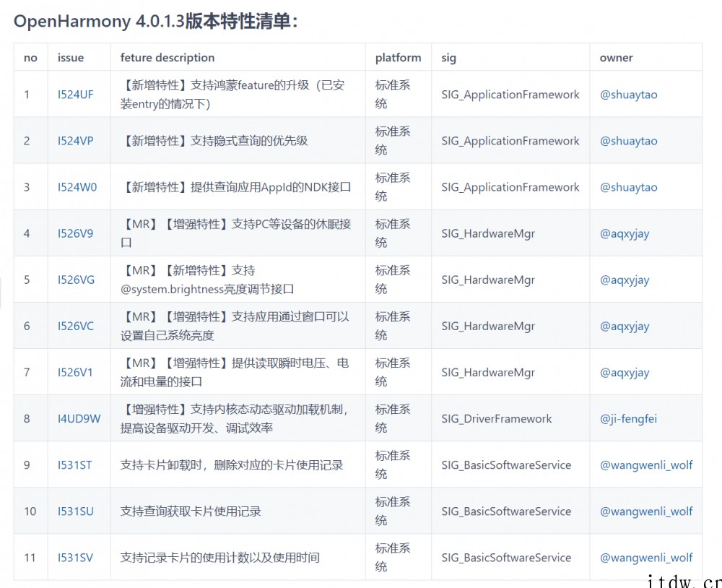
Task: Click description '支持隐式查询的优先级'
Action: (x=249, y=141)
